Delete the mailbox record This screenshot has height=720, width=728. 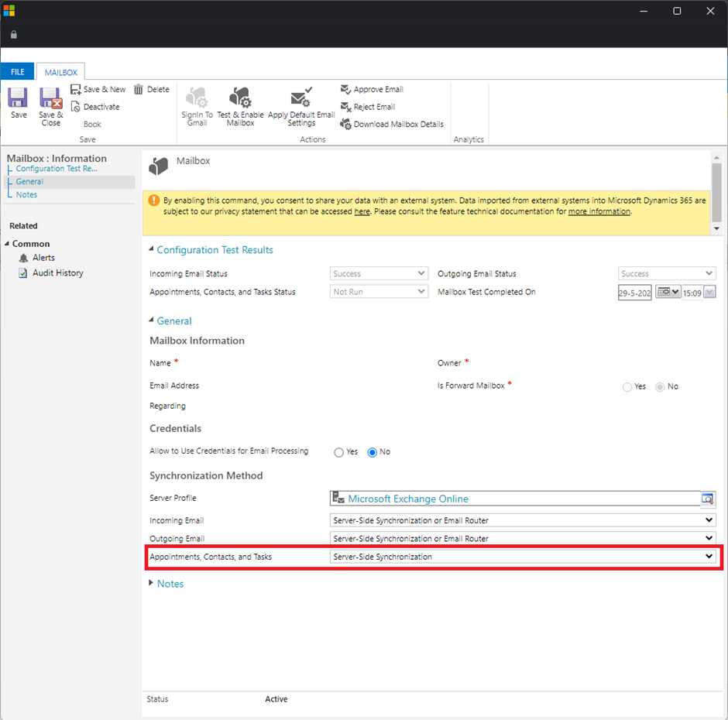(151, 89)
